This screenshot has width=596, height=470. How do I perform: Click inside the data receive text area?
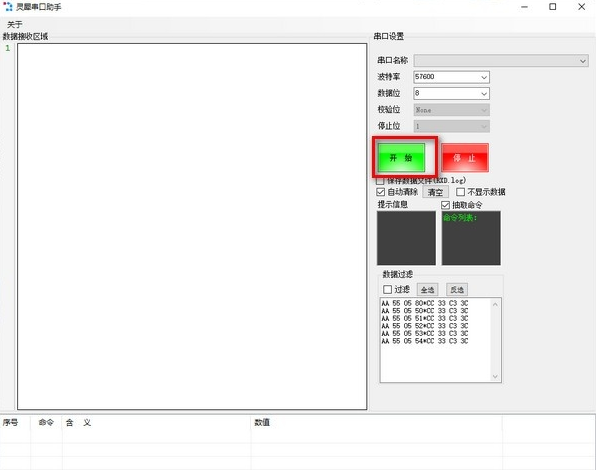(x=192, y=226)
